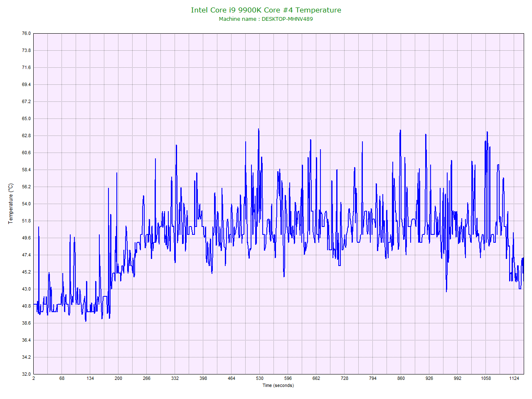Click the '36.4' temperature axis label

pos(26,340)
